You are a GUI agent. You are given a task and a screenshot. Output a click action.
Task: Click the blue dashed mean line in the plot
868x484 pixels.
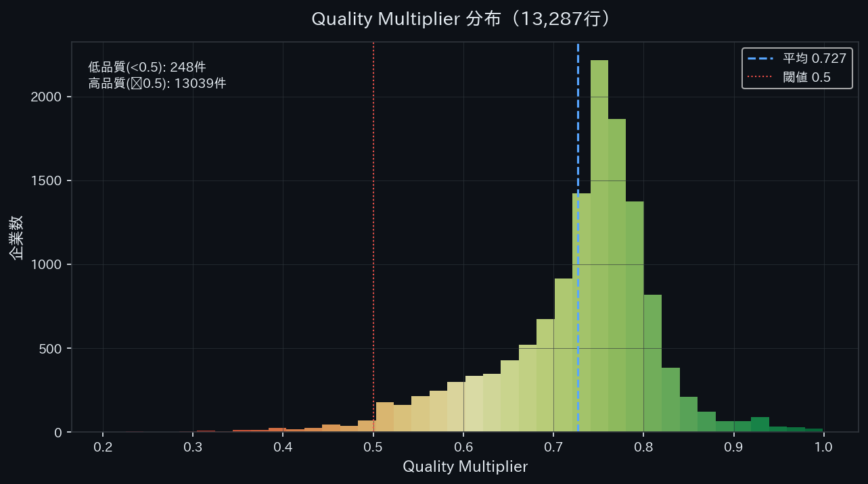(578, 237)
